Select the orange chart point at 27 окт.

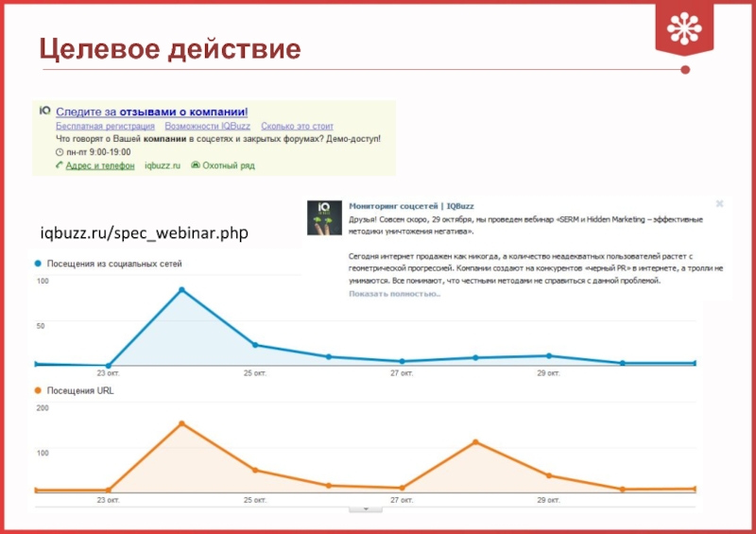[x=403, y=488]
